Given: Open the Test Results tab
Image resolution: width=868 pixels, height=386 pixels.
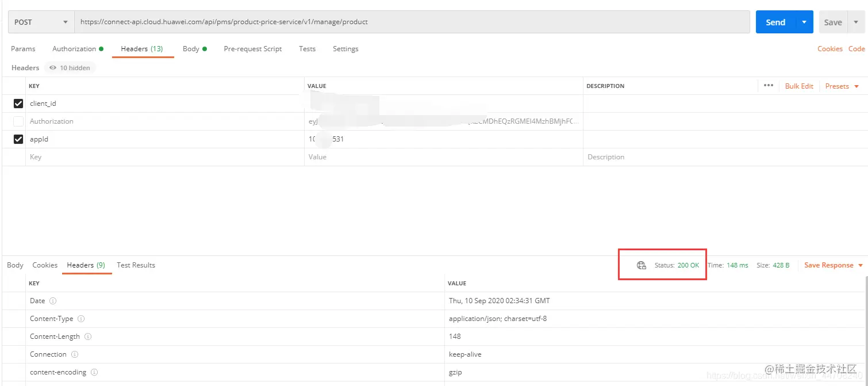Looking at the screenshot, I should (x=136, y=265).
